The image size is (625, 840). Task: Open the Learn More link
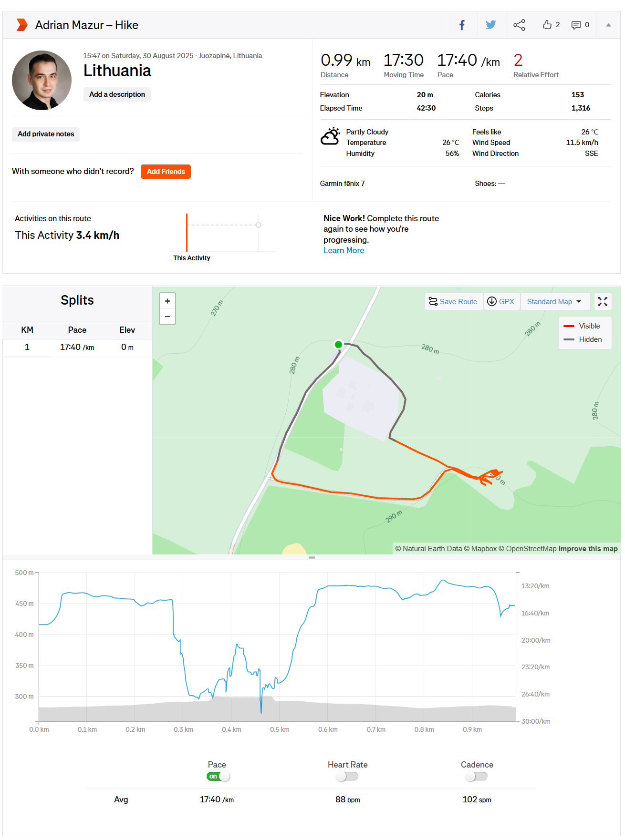coord(344,251)
